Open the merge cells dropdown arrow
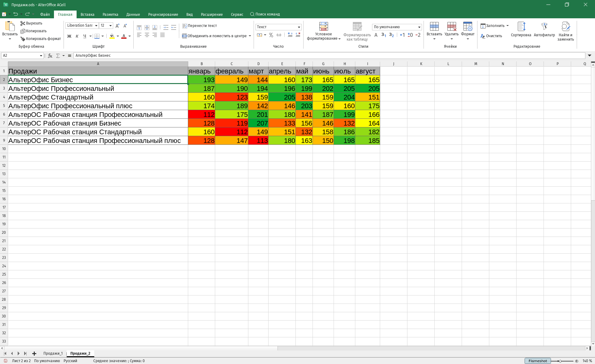 tap(250, 36)
